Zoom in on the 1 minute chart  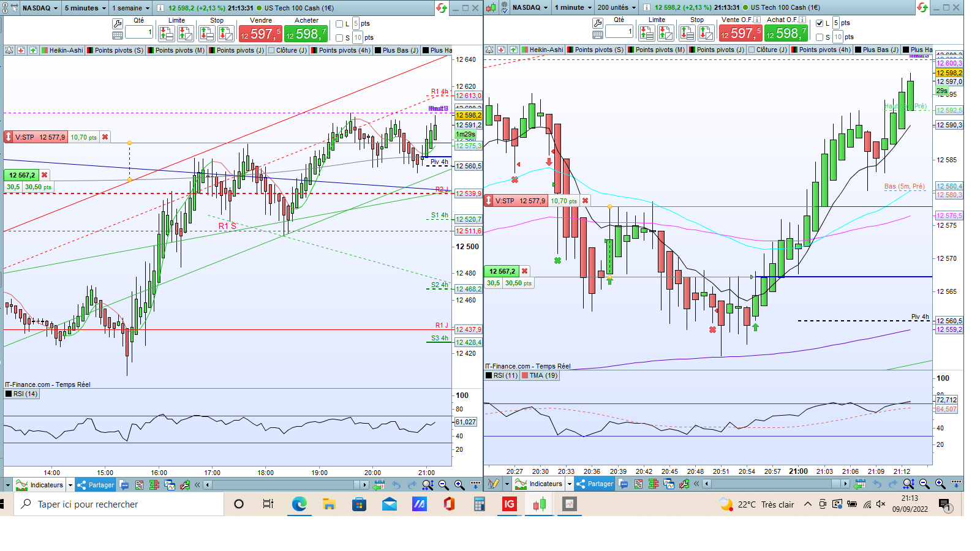[940, 484]
